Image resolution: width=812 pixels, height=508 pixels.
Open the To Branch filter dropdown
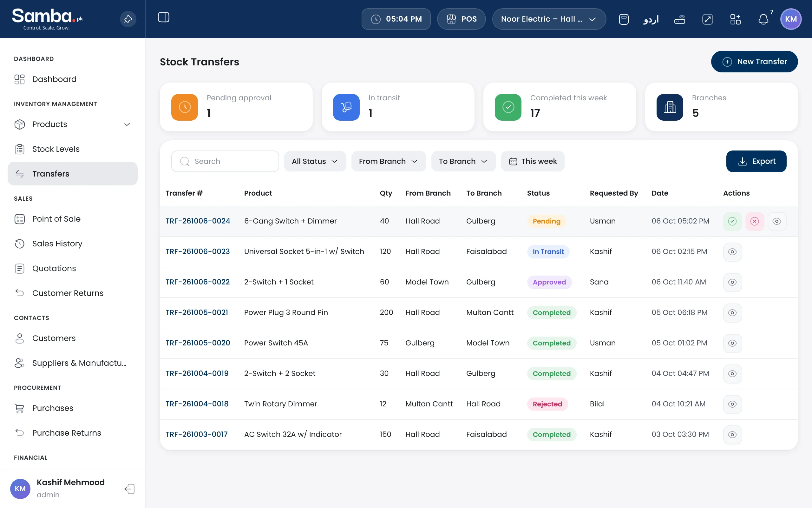tap(463, 161)
